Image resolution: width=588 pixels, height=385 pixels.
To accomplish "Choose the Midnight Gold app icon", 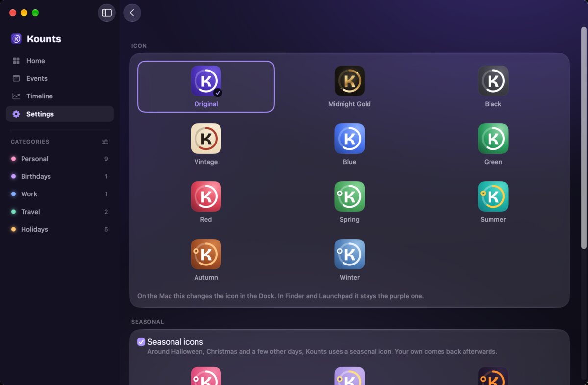I will coord(349,81).
